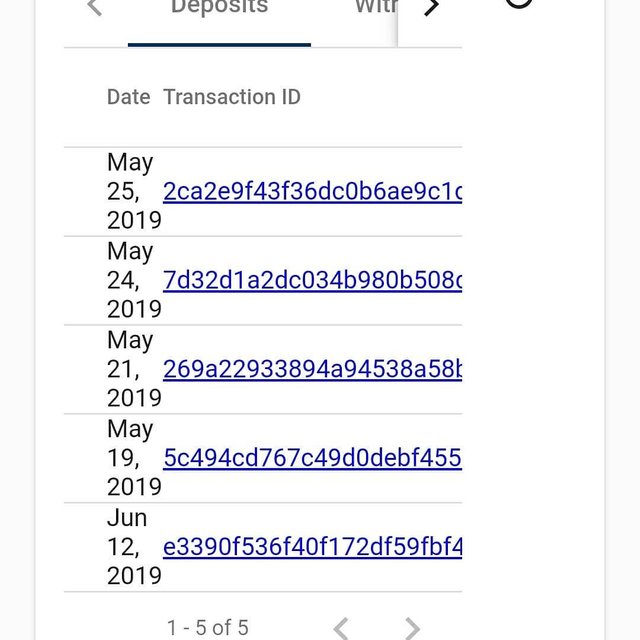Open transaction link starting with e3390f536f40
Screen dimensions: 640x640
pyautogui.click(x=312, y=548)
